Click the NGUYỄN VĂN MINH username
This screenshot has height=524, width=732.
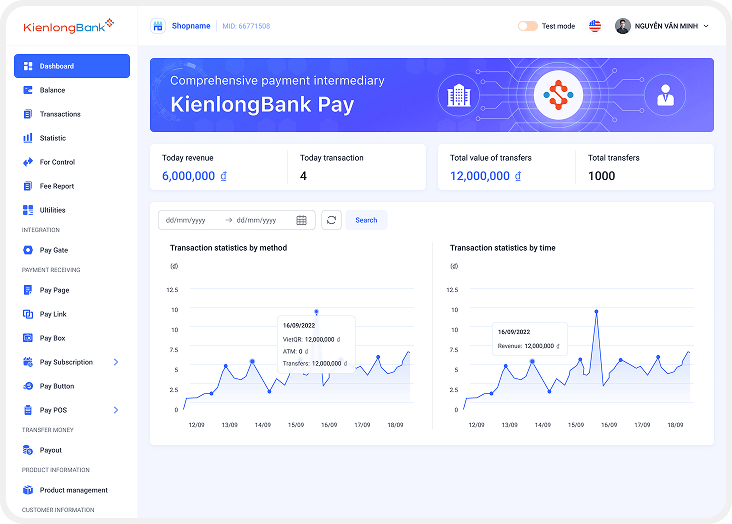point(666,26)
